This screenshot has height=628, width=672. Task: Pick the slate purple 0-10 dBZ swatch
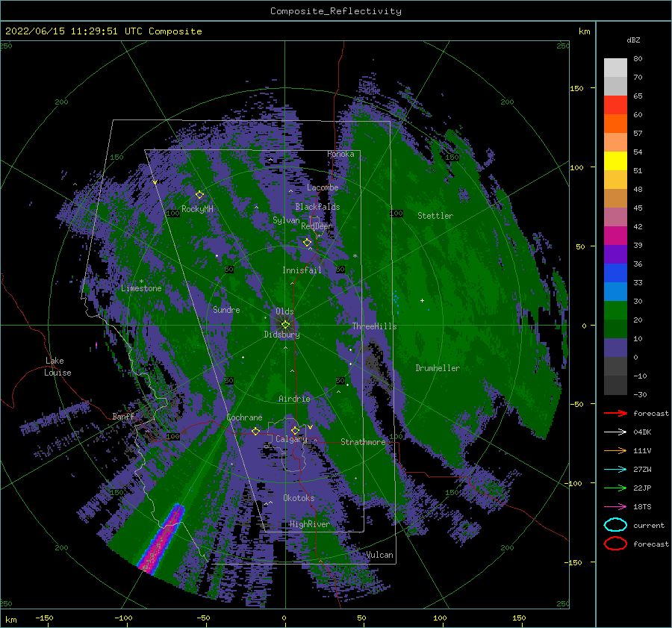click(x=615, y=348)
